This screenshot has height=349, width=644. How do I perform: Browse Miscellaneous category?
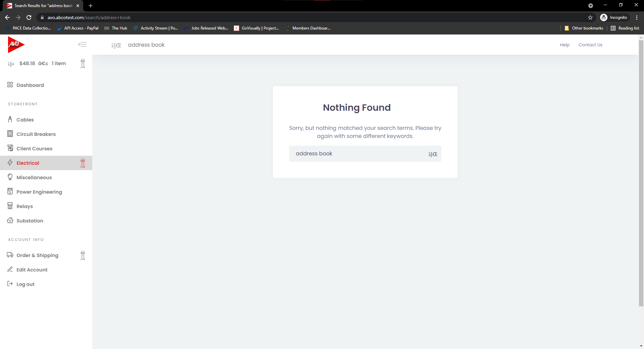34,178
